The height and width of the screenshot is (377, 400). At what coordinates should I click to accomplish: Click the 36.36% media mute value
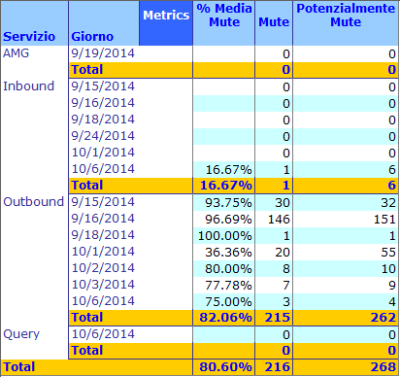coord(228,252)
